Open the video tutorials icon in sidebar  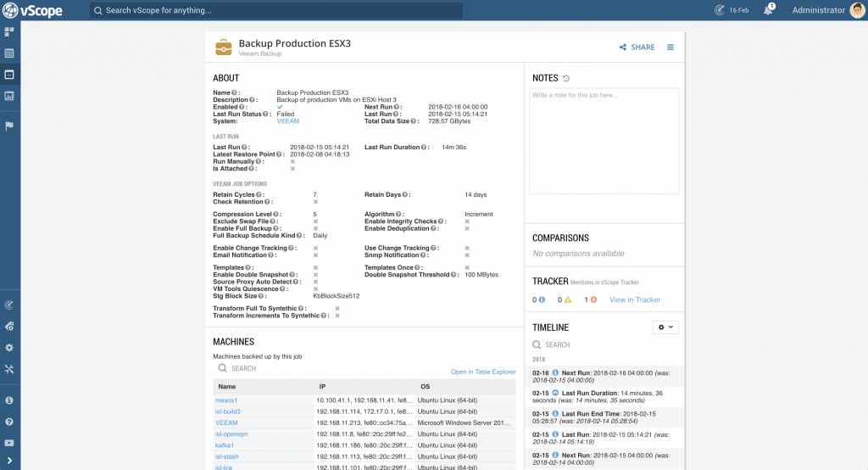(8, 443)
